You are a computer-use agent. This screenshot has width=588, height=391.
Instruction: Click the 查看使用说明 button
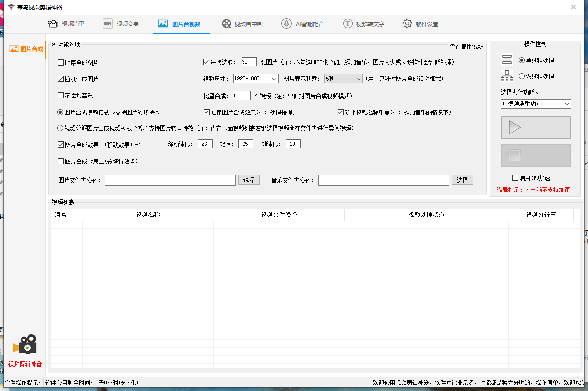click(467, 46)
